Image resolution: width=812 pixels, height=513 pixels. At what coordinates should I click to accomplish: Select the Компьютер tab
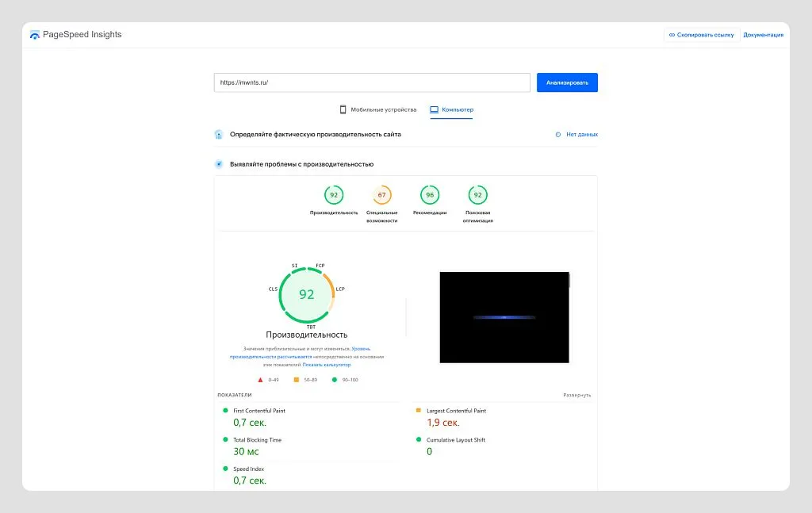click(451, 109)
